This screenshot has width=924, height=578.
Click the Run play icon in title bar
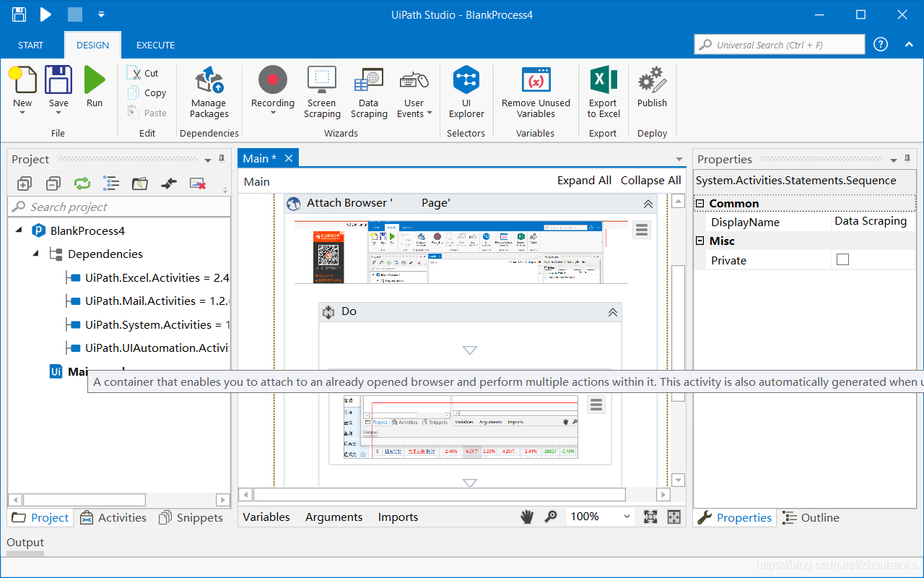(x=45, y=14)
